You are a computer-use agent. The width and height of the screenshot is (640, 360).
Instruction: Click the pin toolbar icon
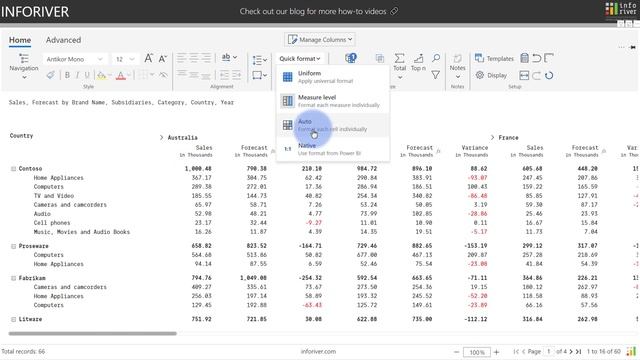point(633,47)
